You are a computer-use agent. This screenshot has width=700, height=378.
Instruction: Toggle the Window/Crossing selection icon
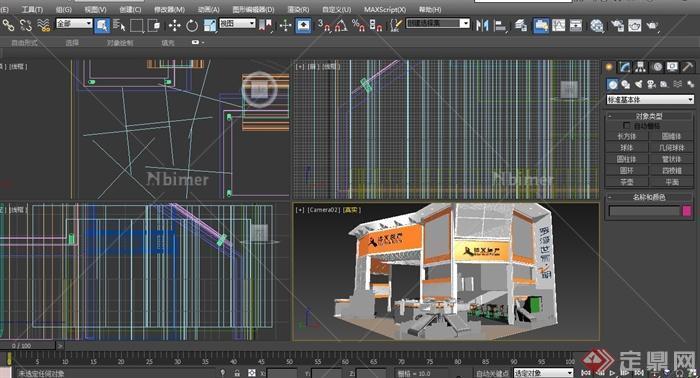154,25
